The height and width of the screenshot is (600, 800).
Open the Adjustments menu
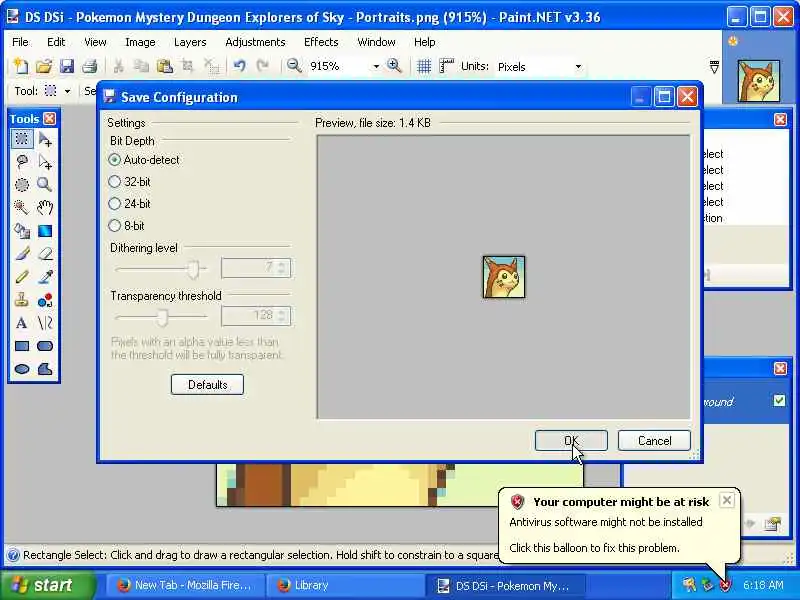click(x=255, y=42)
